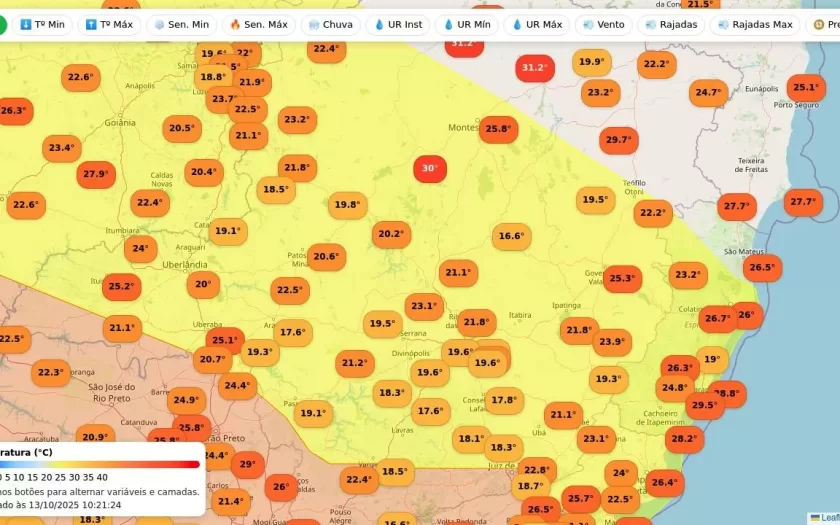The width and height of the screenshot is (840, 525).
Task: Select the Rajadas Max layer button
Action: 753,24
